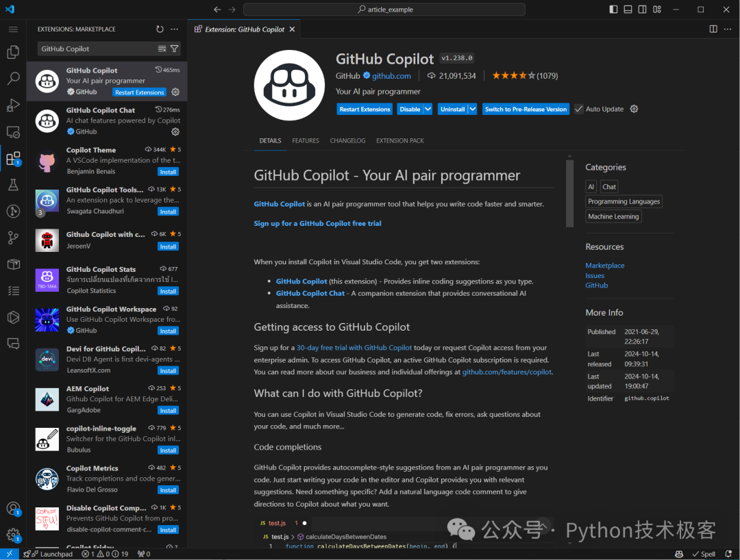The image size is (740, 560).
Task: Switch to the CHANGELOG tab
Action: (348, 140)
